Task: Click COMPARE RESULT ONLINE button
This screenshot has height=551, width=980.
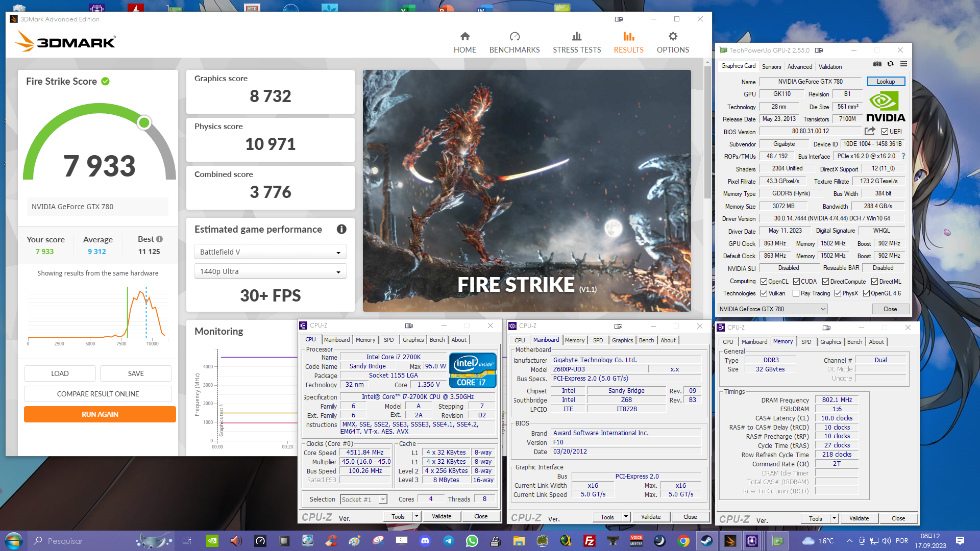Action: 98,393
